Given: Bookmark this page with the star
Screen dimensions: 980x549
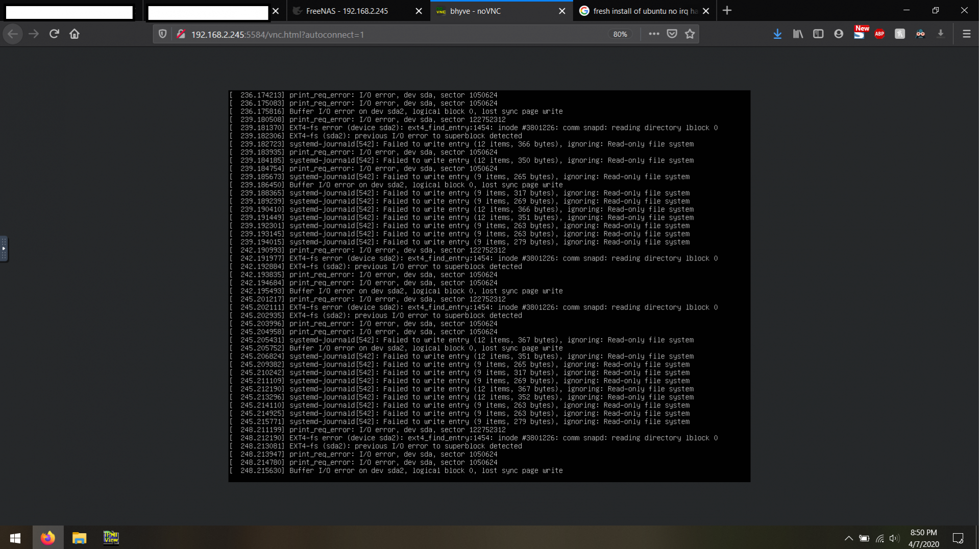Looking at the screenshot, I should pyautogui.click(x=690, y=34).
